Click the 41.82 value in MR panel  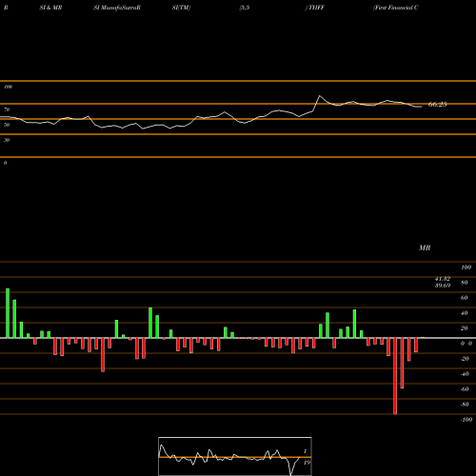pos(443,279)
